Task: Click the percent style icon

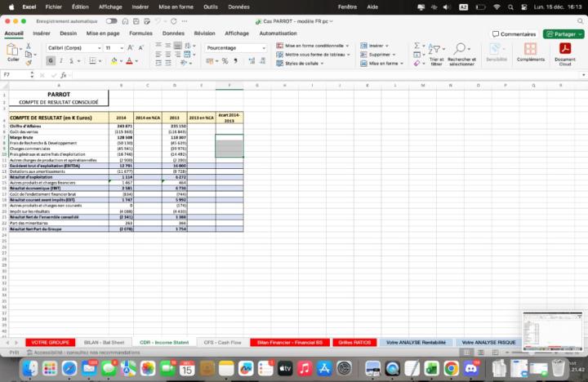Action: (x=225, y=60)
